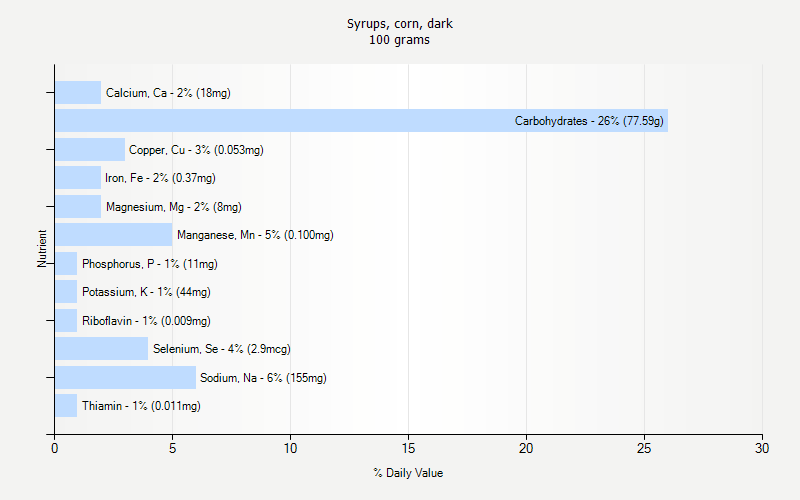This screenshot has height=500, width=800.
Task: Click the x-axis tick label 15
Action: point(408,449)
